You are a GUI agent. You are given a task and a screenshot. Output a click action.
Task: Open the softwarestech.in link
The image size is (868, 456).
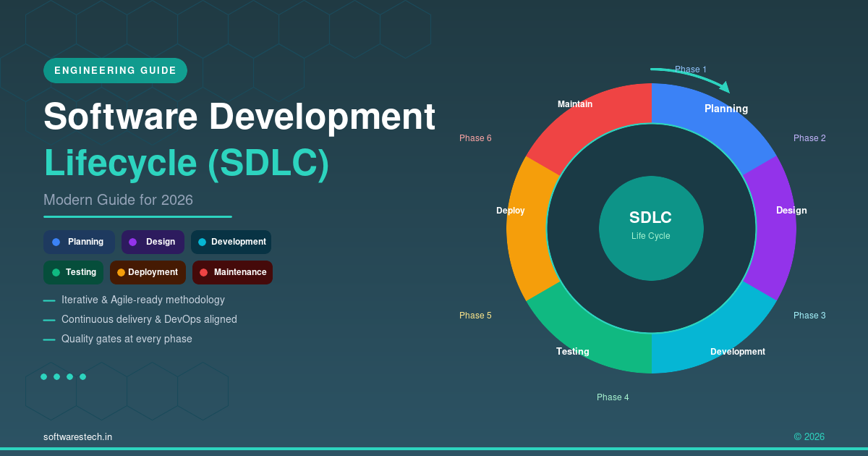[x=77, y=437]
